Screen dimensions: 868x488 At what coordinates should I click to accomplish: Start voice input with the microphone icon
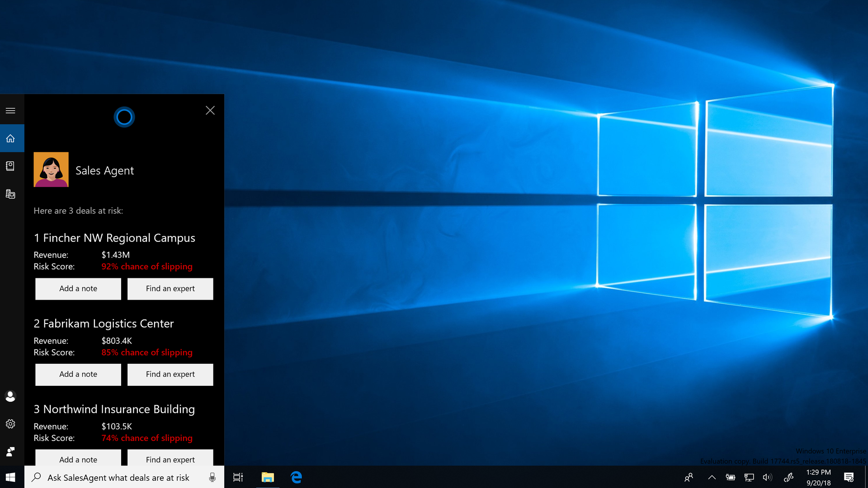click(x=212, y=477)
